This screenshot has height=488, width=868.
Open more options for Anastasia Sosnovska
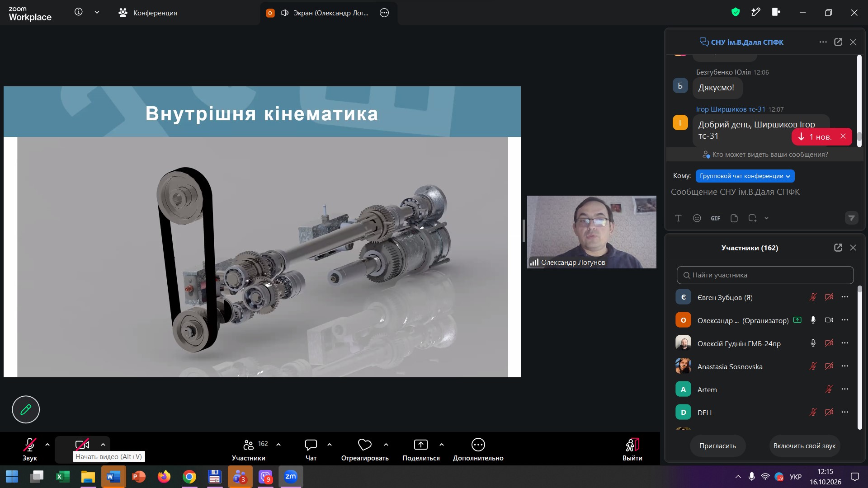(x=845, y=366)
